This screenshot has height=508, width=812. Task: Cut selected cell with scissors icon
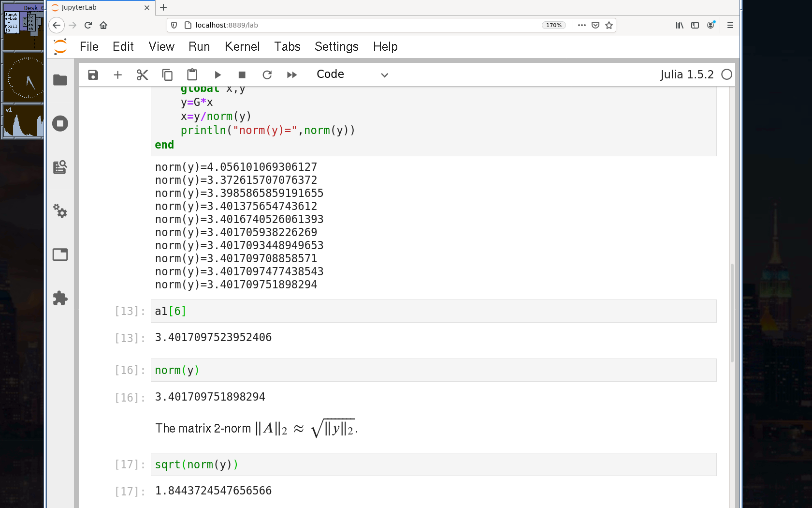[x=142, y=75]
